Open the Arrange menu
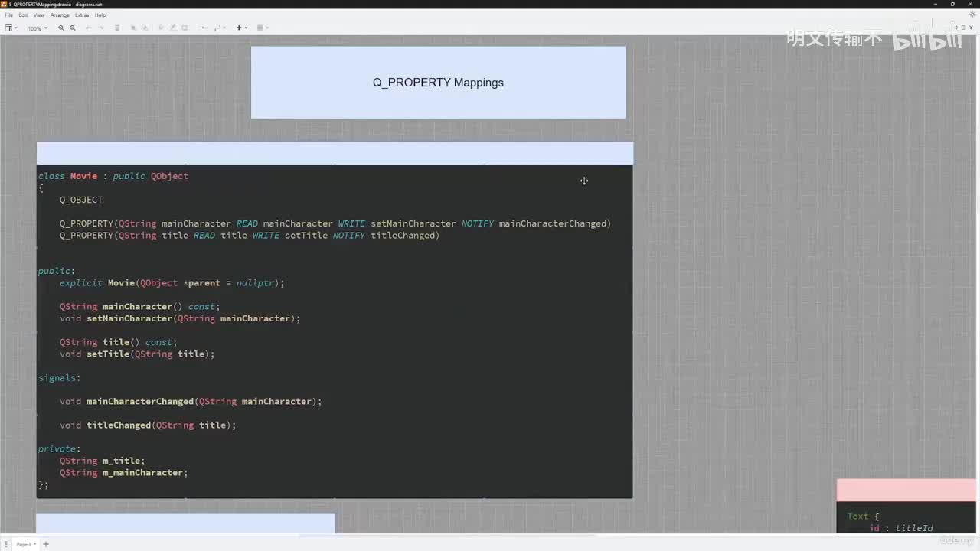This screenshot has width=980, height=551. [x=60, y=15]
